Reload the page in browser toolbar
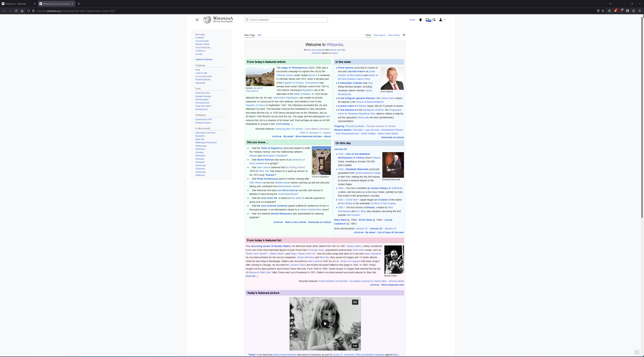 point(16,11)
